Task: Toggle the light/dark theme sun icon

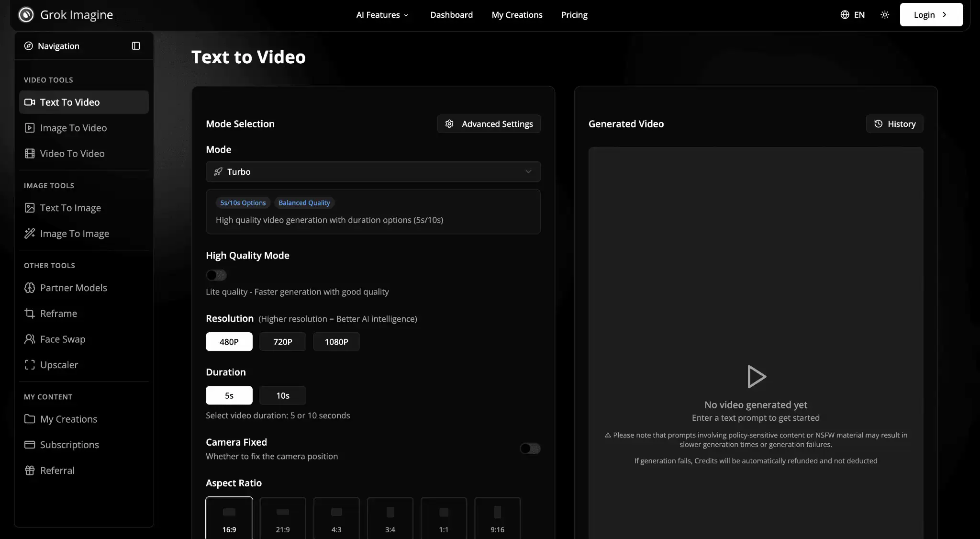Action: pyautogui.click(x=885, y=15)
